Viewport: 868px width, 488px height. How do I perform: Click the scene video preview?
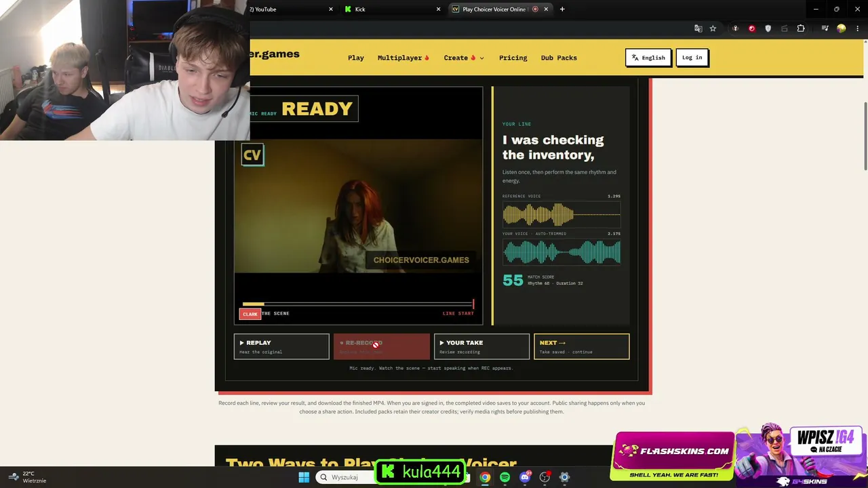(358, 207)
